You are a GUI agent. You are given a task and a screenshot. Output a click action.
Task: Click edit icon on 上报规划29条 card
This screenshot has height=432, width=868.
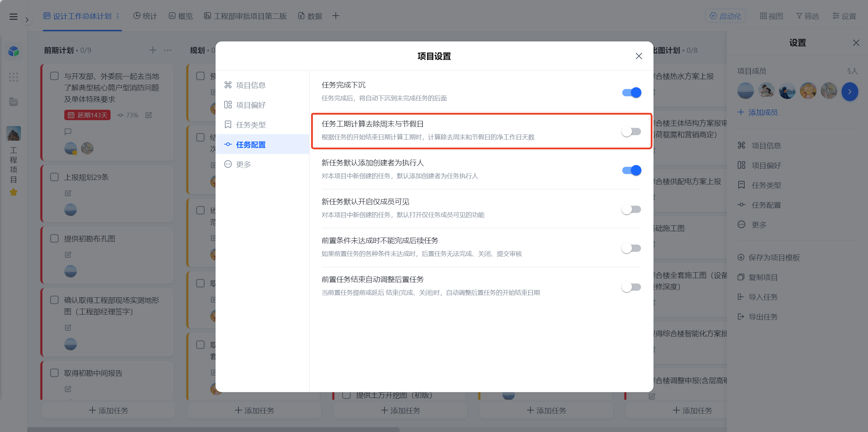coord(68,193)
